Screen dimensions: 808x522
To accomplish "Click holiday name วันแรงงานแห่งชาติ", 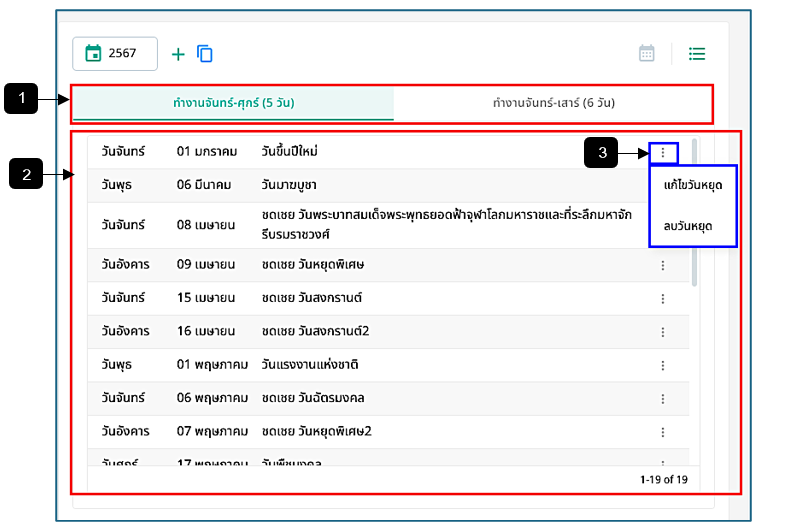I will [310, 365].
